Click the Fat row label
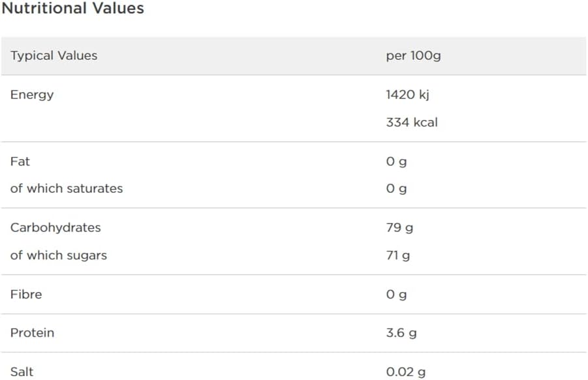Image resolution: width=588 pixels, height=380 pixels. click(x=20, y=161)
